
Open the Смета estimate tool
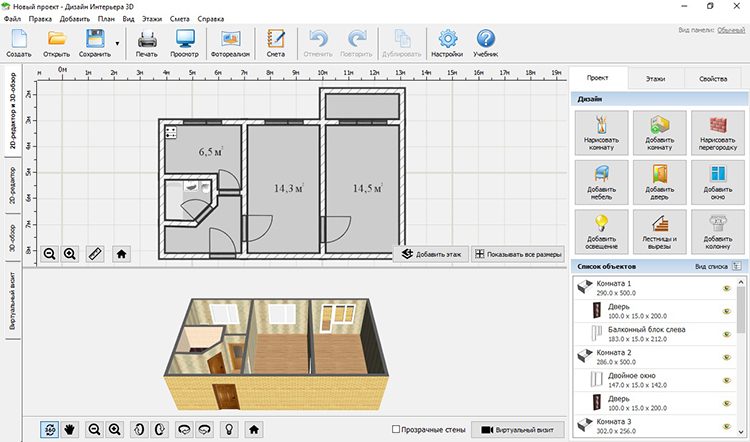pyautogui.click(x=276, y=44)
